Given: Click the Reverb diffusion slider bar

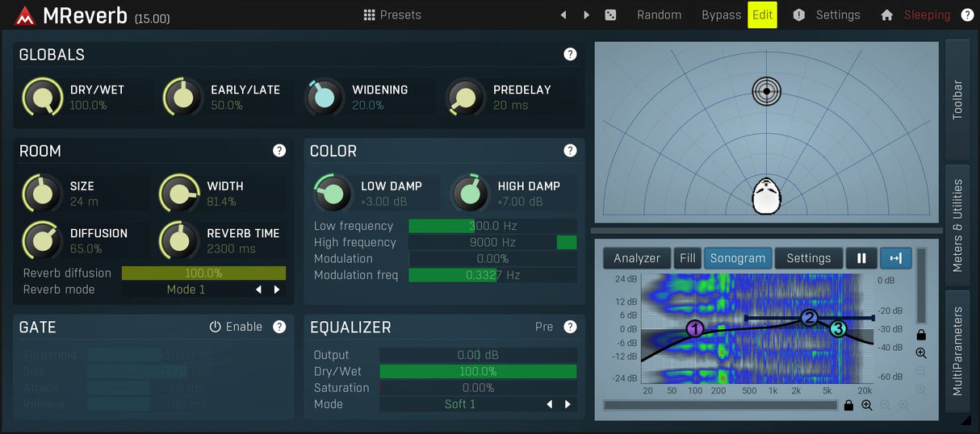Looking at the screenshot, I should [x=203, y=273].
